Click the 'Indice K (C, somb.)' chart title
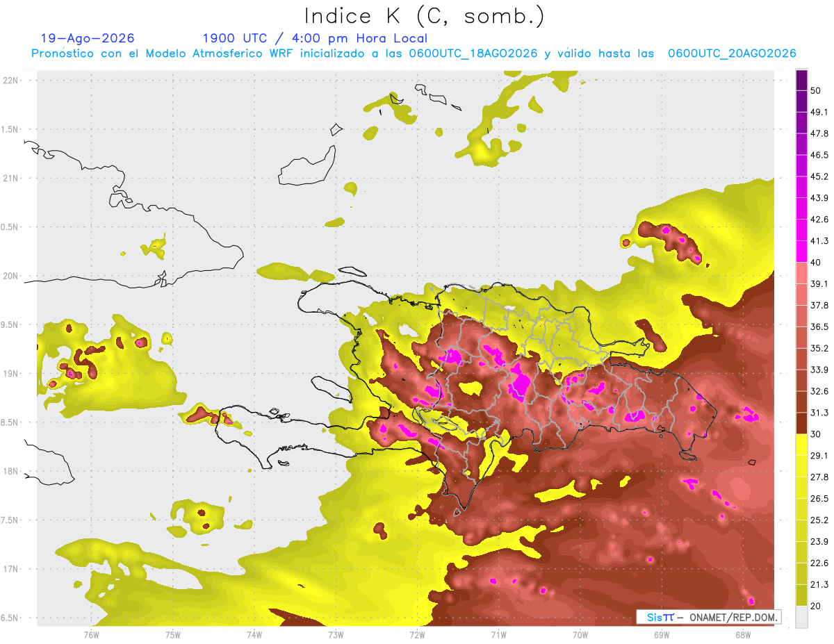This screenshot has height=644, width=834. [x=425, y=15]
